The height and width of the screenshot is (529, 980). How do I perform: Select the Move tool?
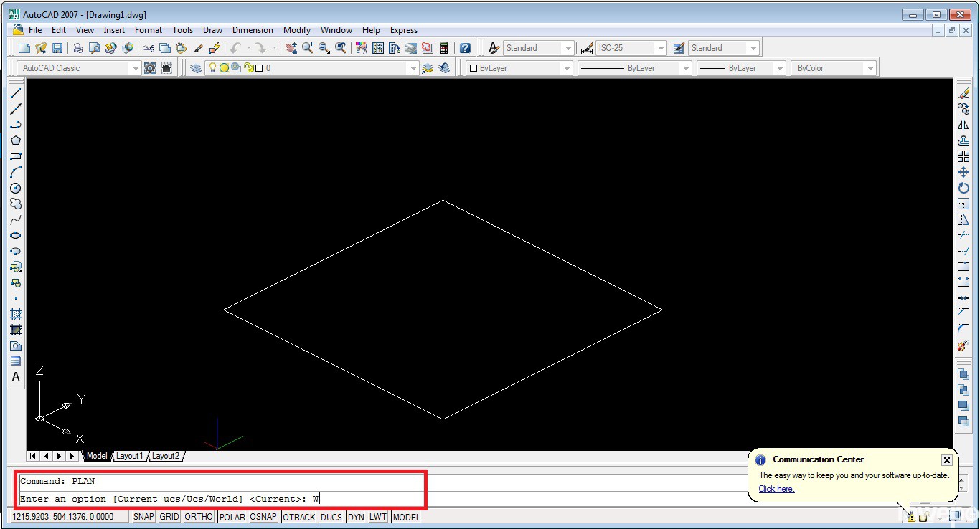(x=963, y=172)
